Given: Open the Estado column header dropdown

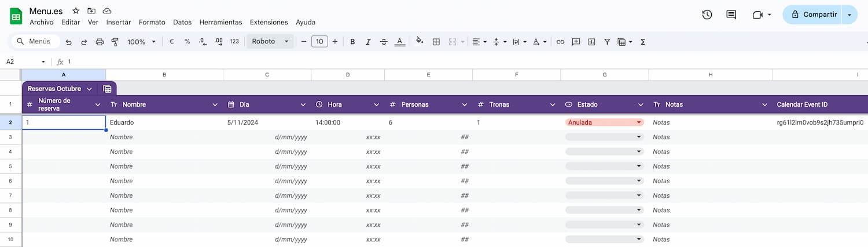Looking at the screenshot, I should [641, 104].
